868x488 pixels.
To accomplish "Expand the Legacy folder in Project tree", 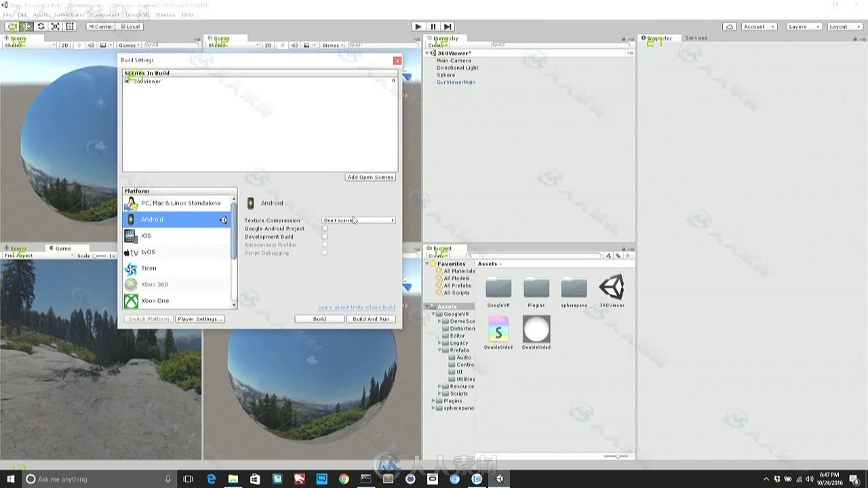I will [440, 343].
